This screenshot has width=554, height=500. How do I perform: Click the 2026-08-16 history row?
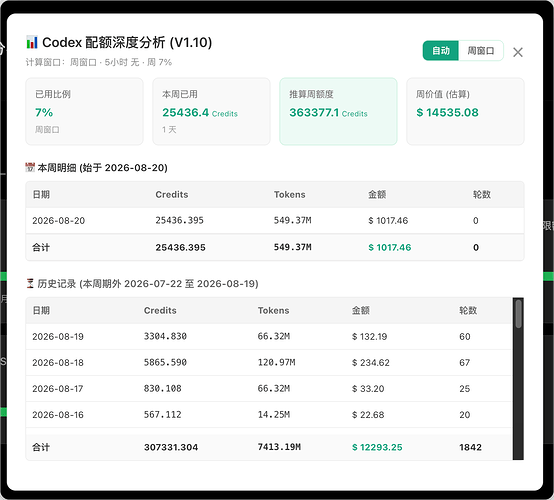[x=269, y=414]
